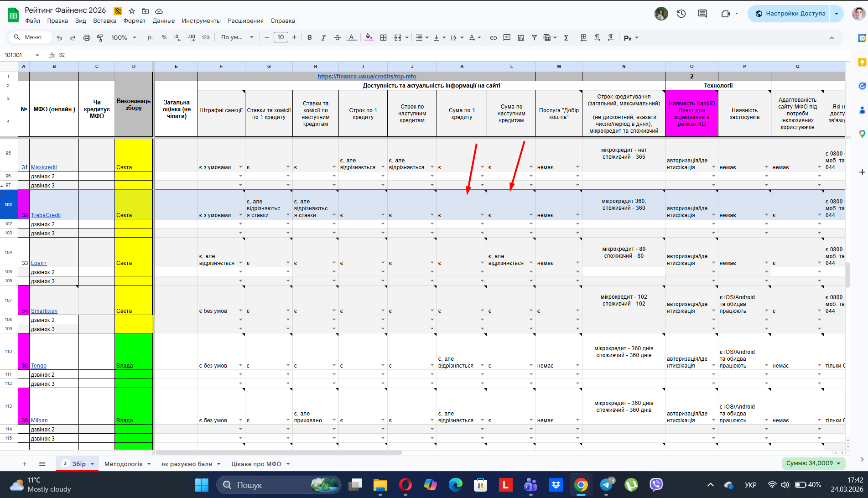The width and height of the screenshot is (868, 498).
Task: Toggle italic formatting
Action: 323,38
